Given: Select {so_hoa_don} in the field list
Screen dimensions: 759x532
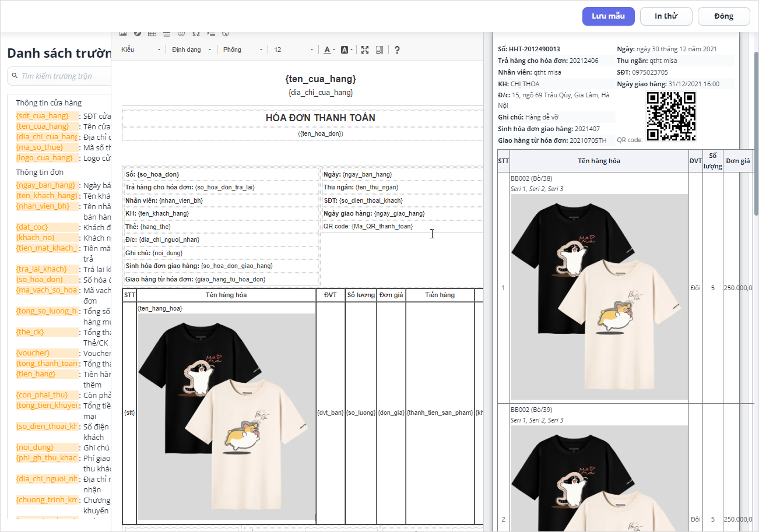Looking at the screenshot, I should click(46, 280).
